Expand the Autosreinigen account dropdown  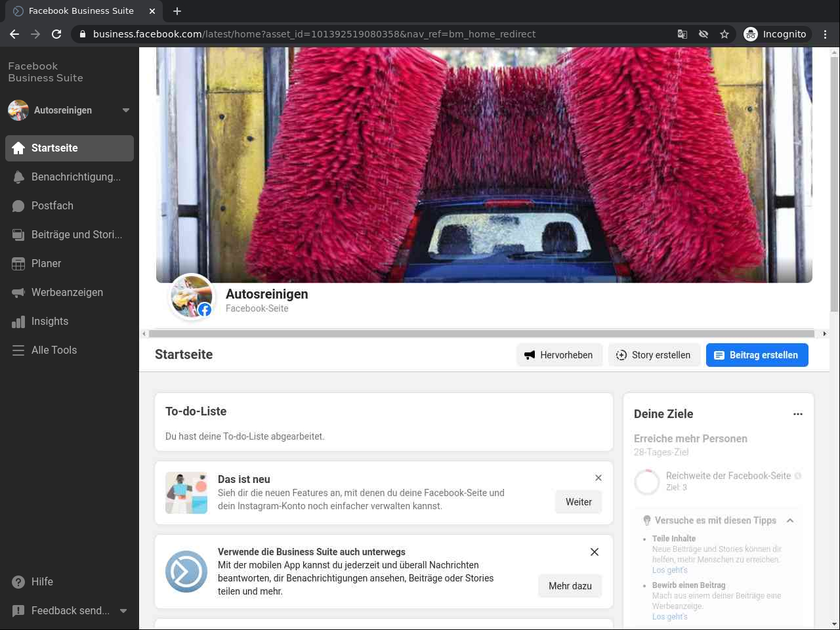(x=125, y=110)
